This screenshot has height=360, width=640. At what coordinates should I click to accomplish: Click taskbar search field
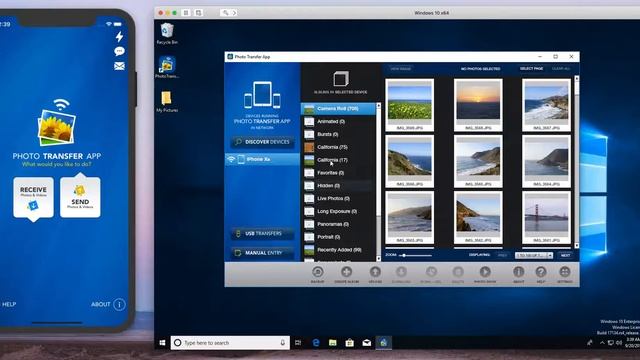tap(230, 343)
